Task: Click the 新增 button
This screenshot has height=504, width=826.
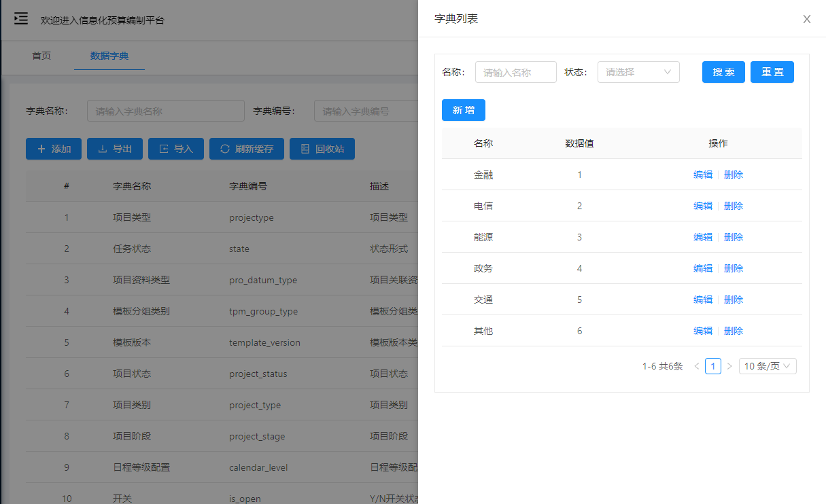Action: [x=464, y=110]
